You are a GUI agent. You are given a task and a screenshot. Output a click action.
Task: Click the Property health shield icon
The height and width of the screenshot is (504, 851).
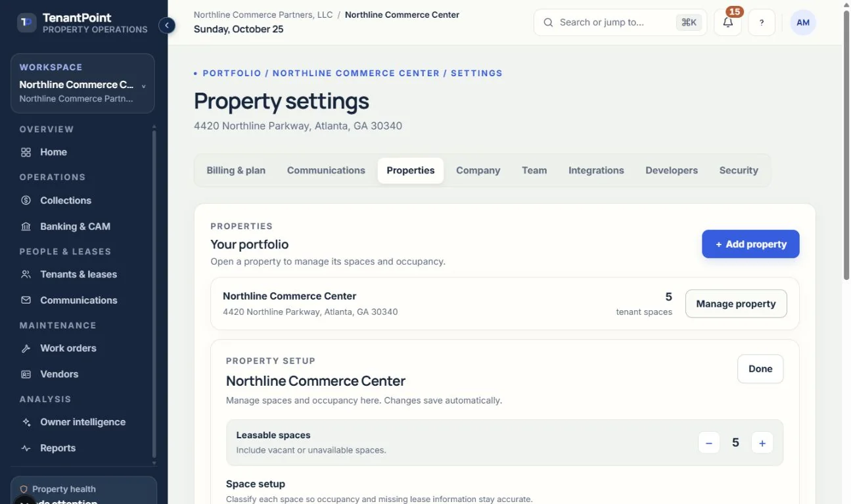(24, 489)
